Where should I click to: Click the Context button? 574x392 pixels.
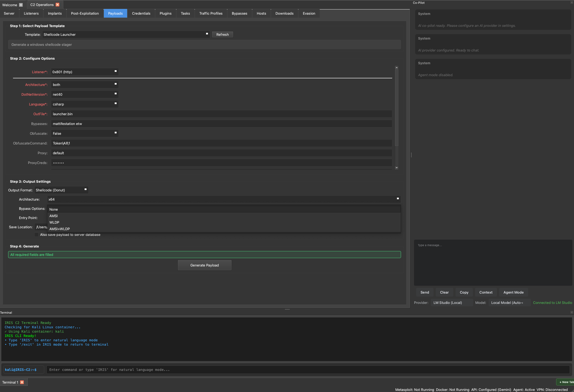point(486,292)
